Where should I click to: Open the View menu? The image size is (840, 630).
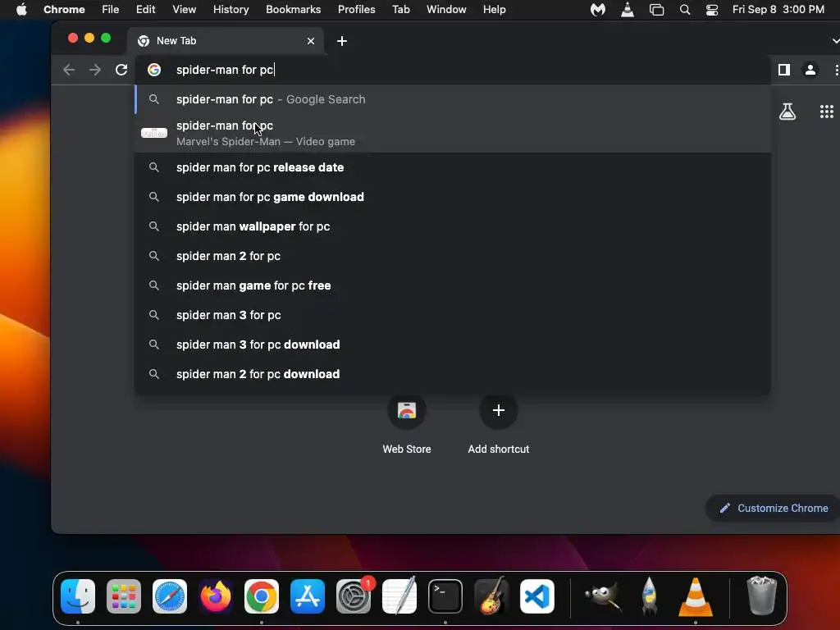pos(184,9)
